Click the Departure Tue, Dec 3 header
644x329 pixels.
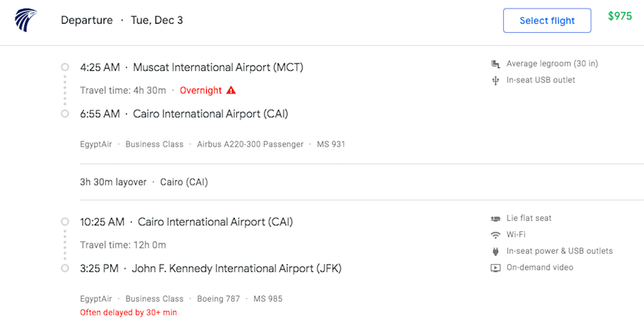coord(122,20)
